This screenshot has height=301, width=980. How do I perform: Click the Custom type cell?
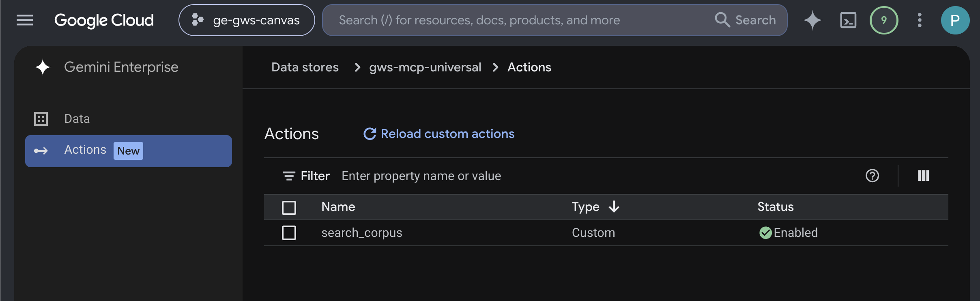click(593, 233)
